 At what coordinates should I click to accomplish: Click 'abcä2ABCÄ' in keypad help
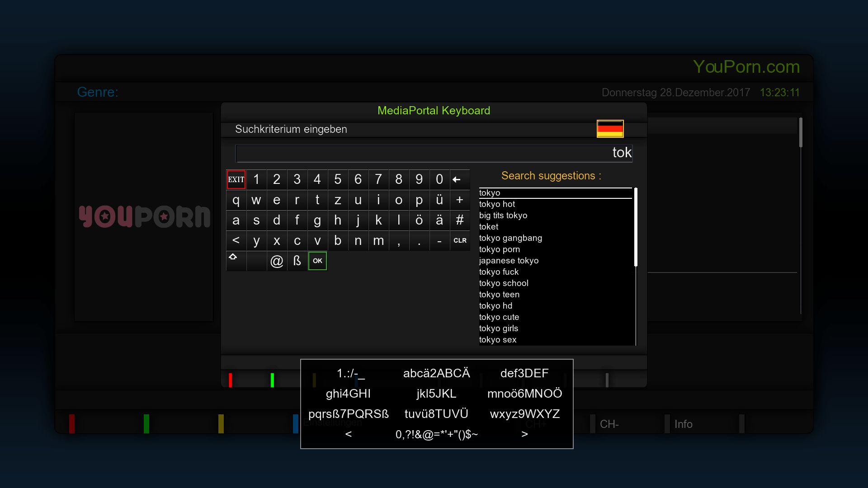436,373
